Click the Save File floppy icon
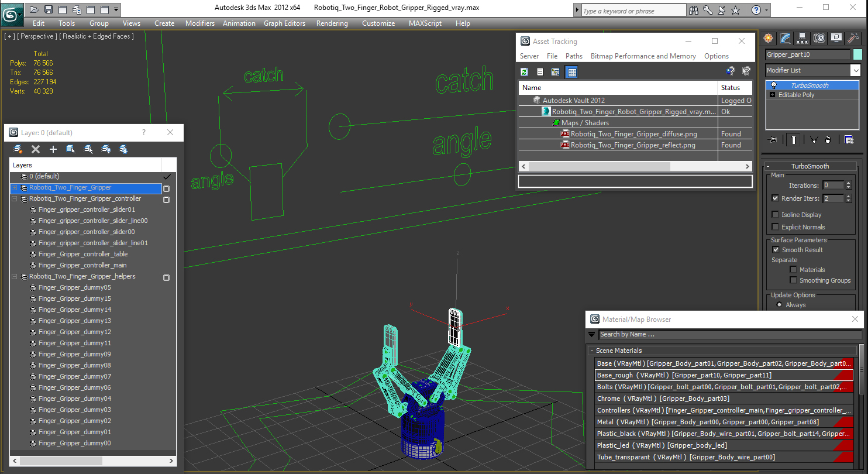 tap(49, 9)
